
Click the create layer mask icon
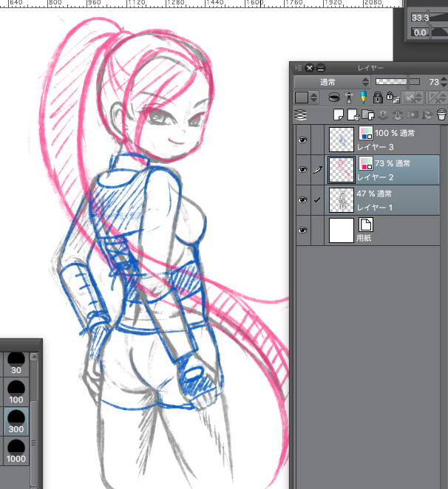[412, 115]
